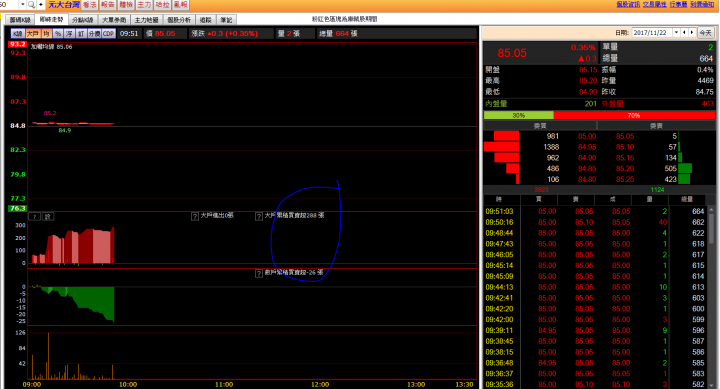Click help icon beside 大戶進出
720x389 pixels.
pyautogui.click(x=195, y=216)
